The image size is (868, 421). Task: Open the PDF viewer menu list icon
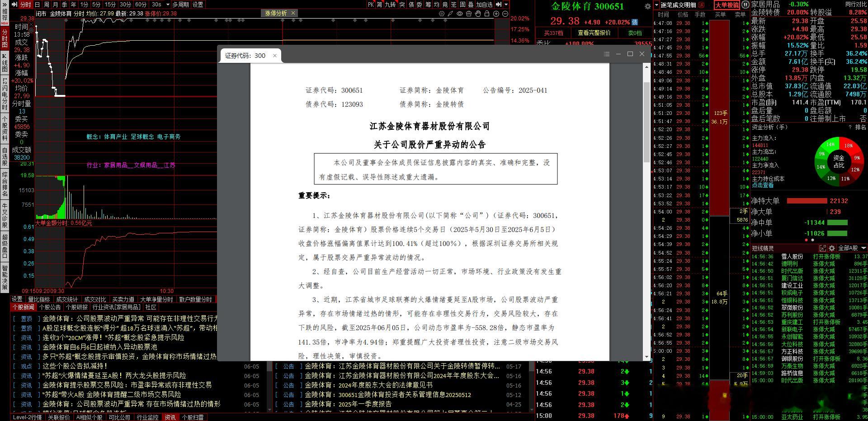[x=607, y=54]
